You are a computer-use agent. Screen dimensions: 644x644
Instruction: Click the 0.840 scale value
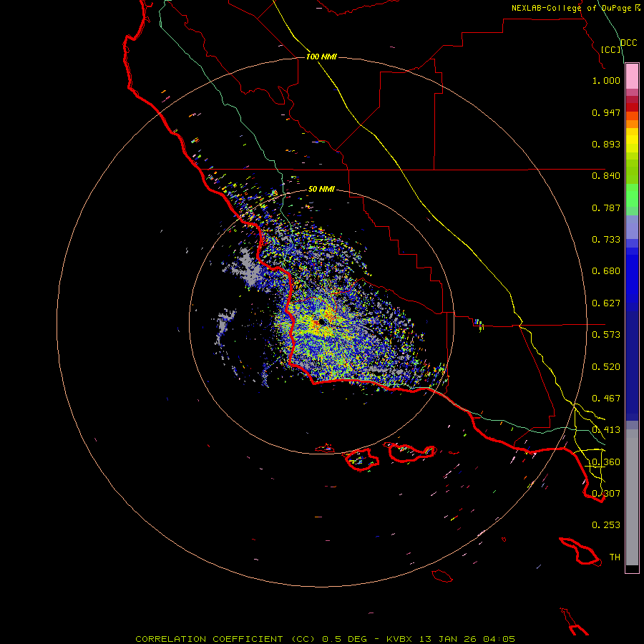click(x=606, y=176)
